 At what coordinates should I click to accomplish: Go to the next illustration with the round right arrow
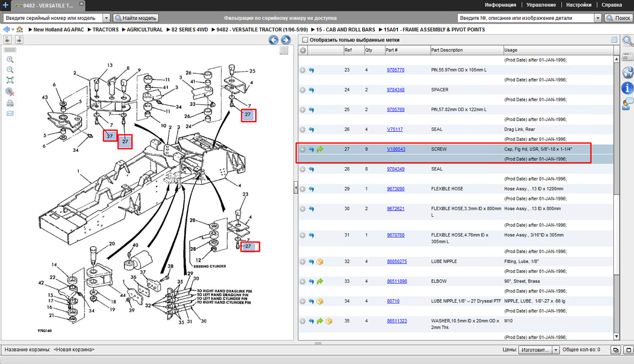click(286, 40)
